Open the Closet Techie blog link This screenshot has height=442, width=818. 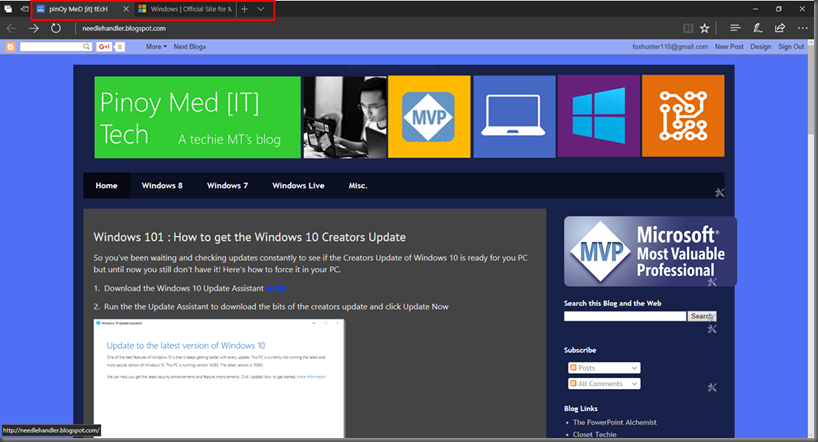[x=594, y=434]
